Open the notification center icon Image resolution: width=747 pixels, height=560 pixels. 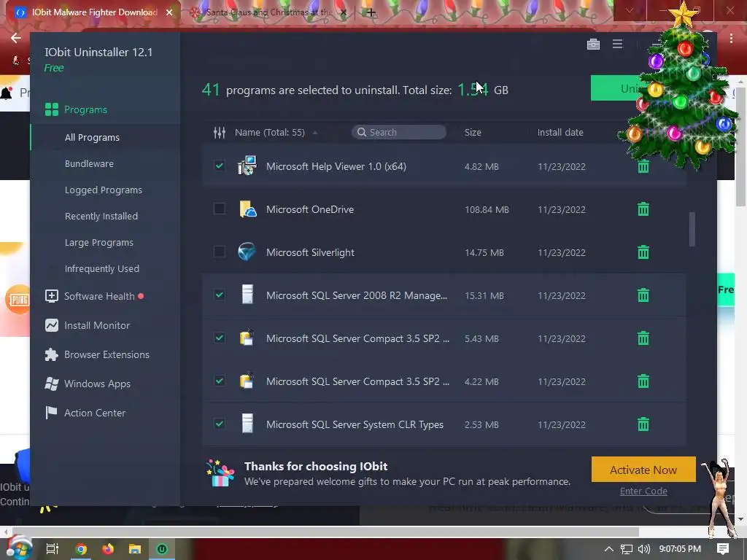click(x=723, y=549)
